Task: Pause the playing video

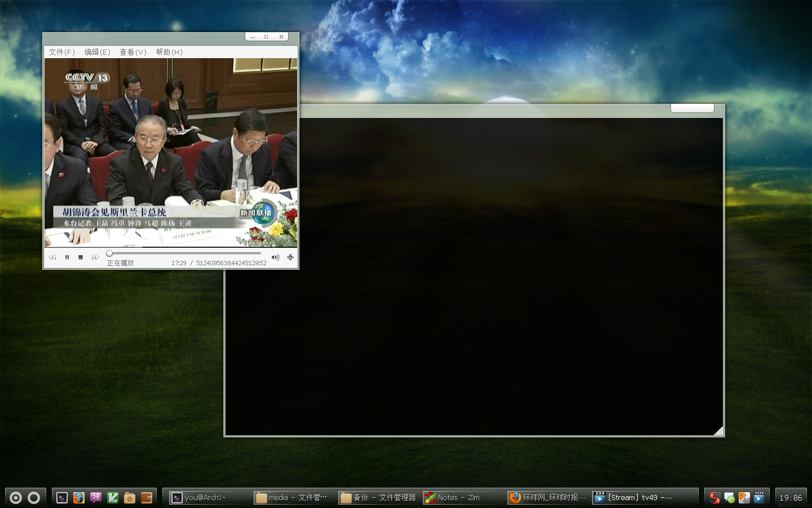Action: pos(67,257)
